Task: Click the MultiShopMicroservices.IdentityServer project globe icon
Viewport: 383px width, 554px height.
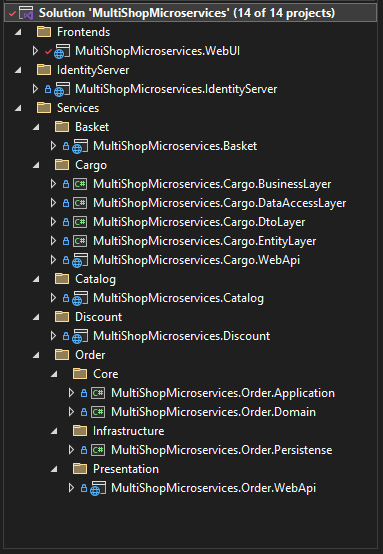Action: click(x=62, y=89)
